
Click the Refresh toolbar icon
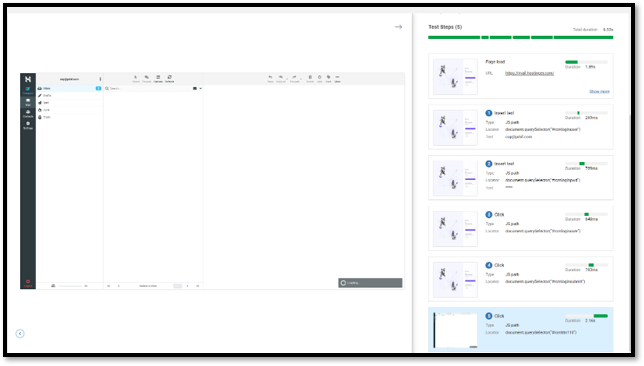click(169, 78)
